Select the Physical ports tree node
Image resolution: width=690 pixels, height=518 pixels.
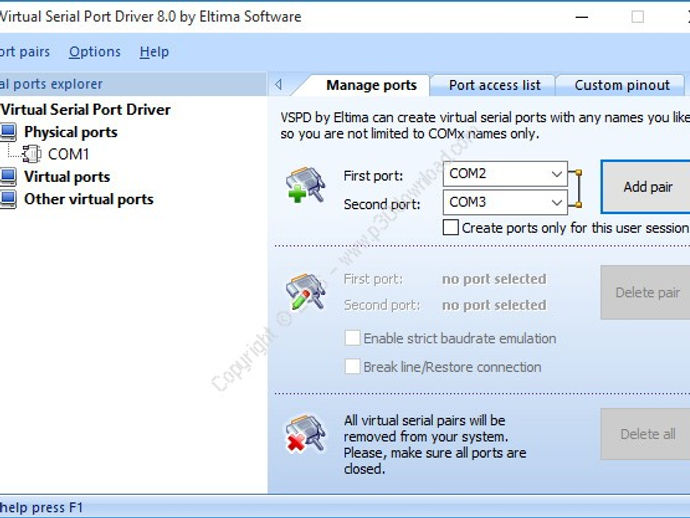click(70, 132)
